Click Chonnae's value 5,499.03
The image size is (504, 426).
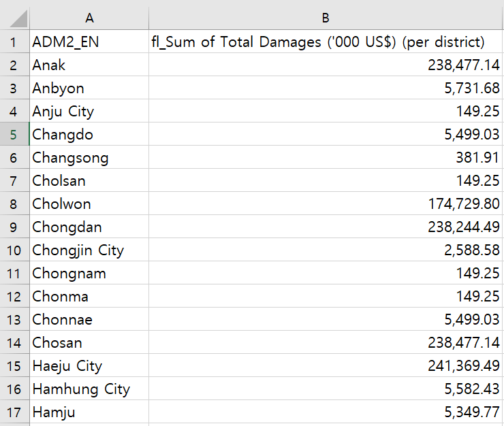pos(326,319)
